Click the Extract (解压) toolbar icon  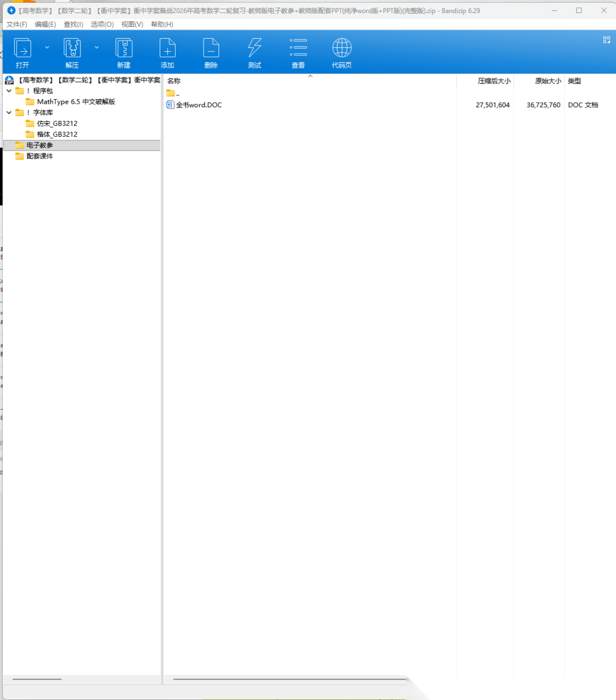point(72,49)
